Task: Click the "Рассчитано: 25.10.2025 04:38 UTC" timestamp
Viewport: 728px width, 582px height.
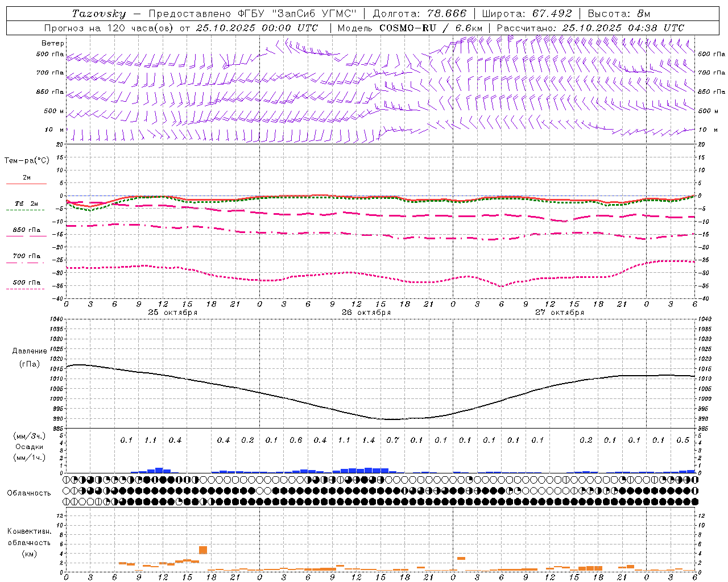Action: (590, 28)
